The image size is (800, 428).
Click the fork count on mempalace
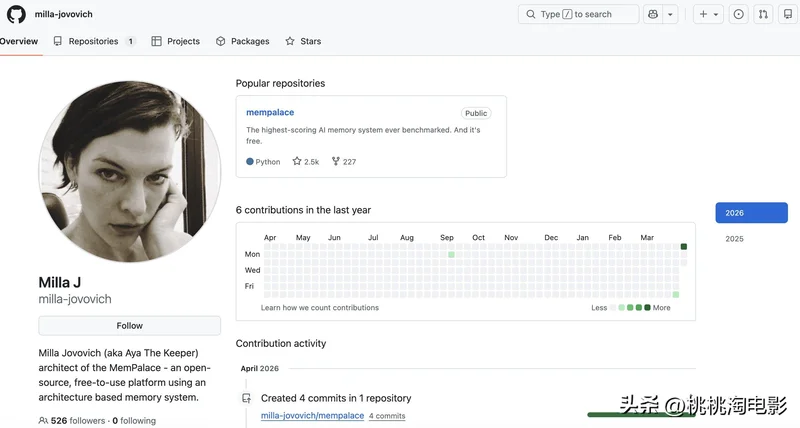click(343, 161)
